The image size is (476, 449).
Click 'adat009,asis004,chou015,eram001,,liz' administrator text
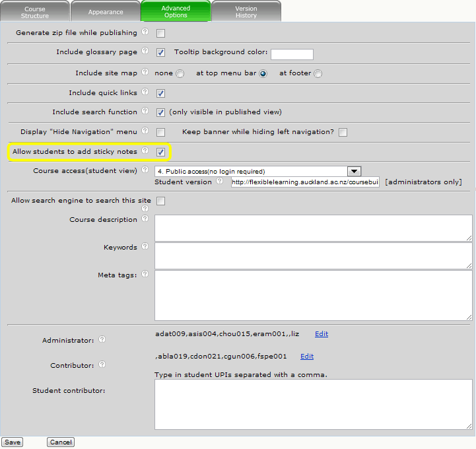pyautogui.click(x=227, y=334)
